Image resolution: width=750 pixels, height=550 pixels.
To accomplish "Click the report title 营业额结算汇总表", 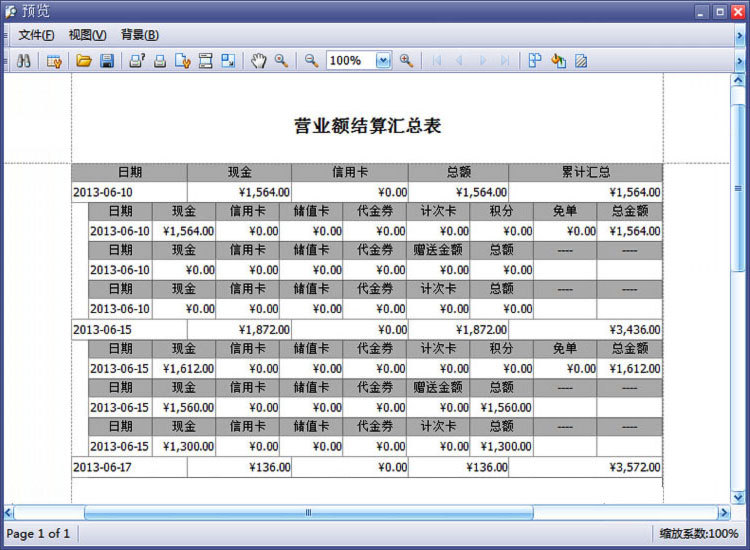I will [x=367, y=126].
